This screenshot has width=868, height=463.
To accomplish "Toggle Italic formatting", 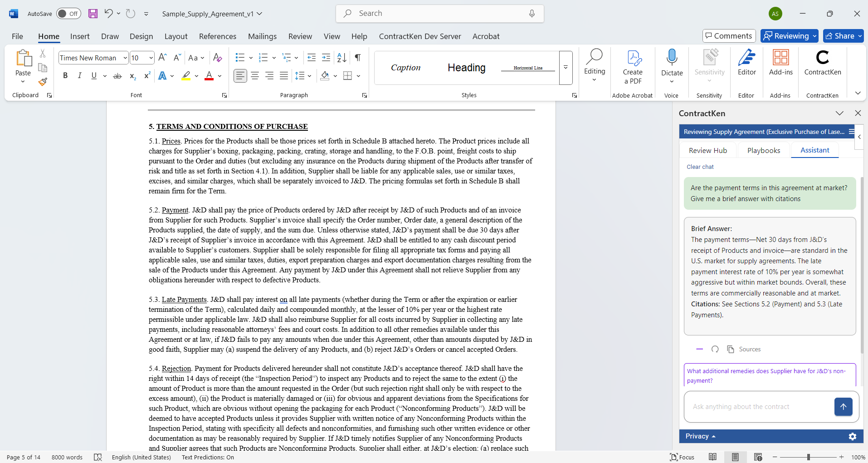I will [79, 76].
